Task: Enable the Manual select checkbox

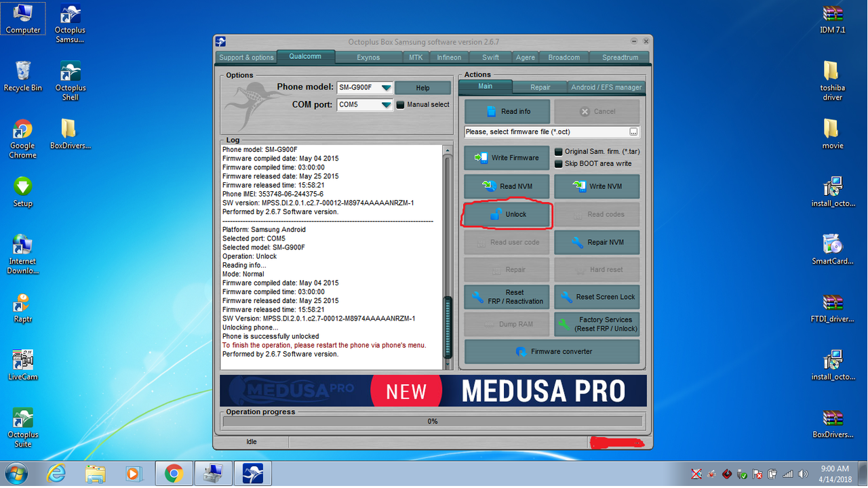Action: (x=400, y=105)
